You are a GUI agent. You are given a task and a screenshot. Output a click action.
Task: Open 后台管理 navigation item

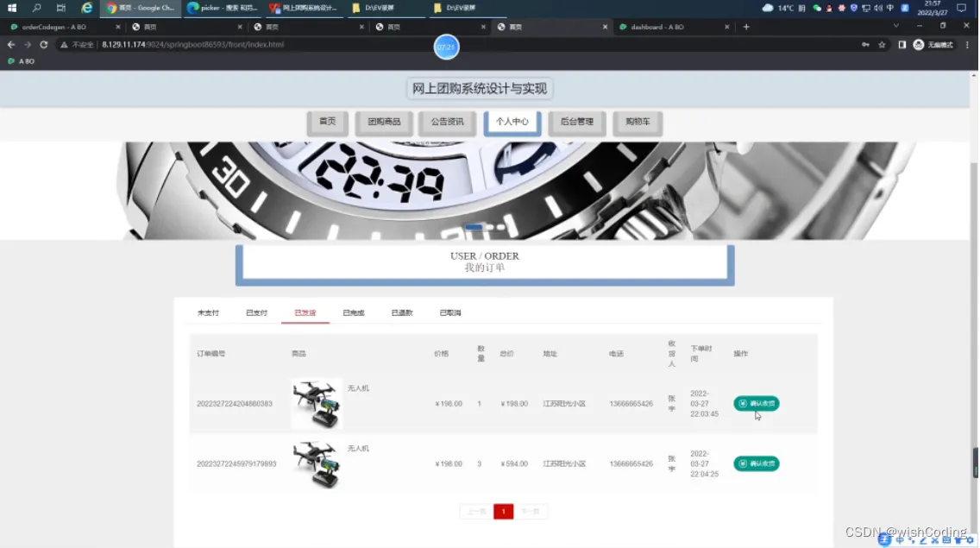click(x=577, y=122)
